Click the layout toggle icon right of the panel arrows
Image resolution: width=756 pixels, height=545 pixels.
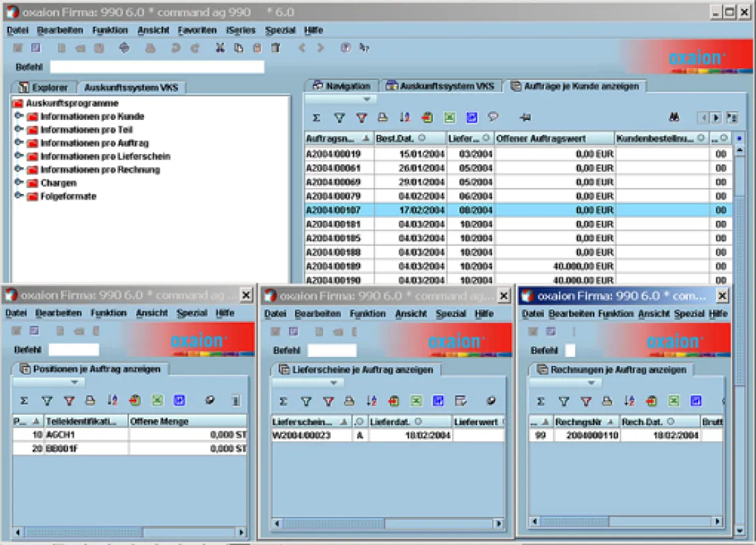pos(732,118)
